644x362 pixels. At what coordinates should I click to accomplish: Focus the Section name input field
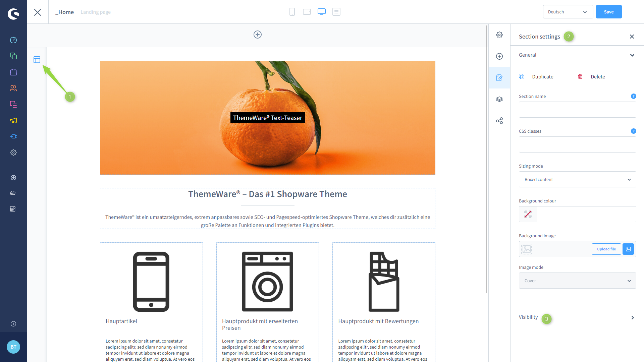(x=577, y=110)
